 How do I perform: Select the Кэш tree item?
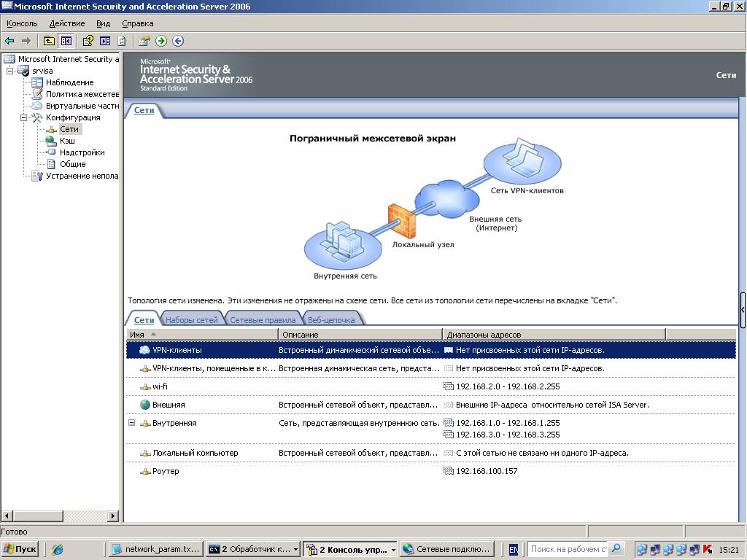tap(67, 141)
